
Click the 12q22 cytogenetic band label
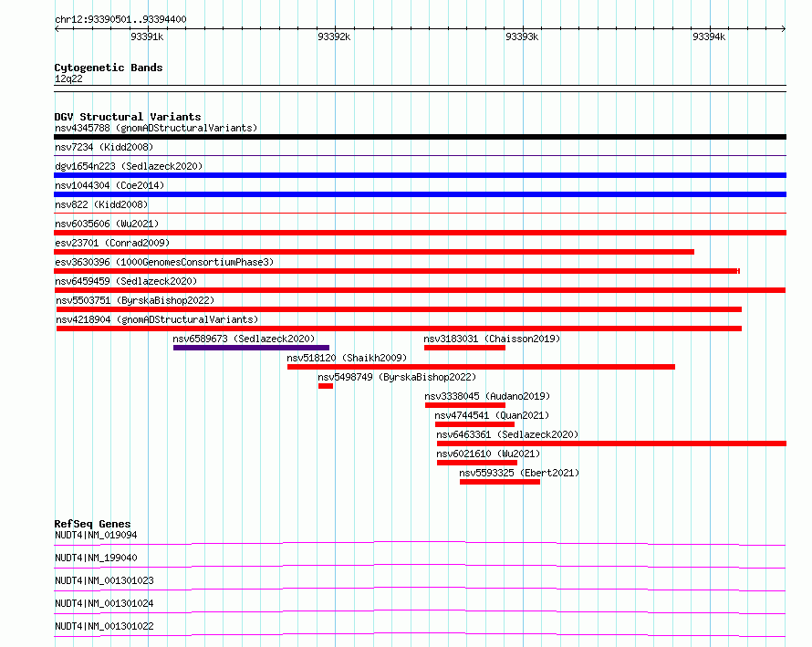(x=68, y=78)
